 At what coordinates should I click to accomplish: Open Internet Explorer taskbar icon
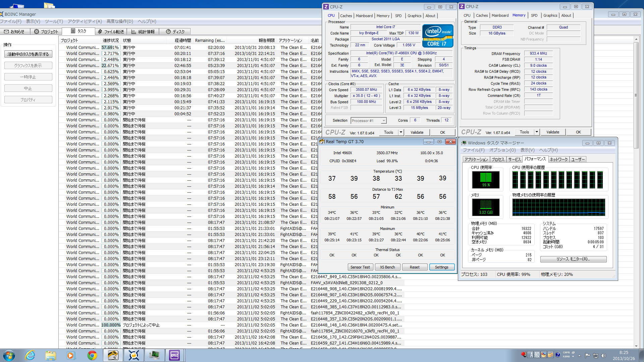[x=30, y=355]
